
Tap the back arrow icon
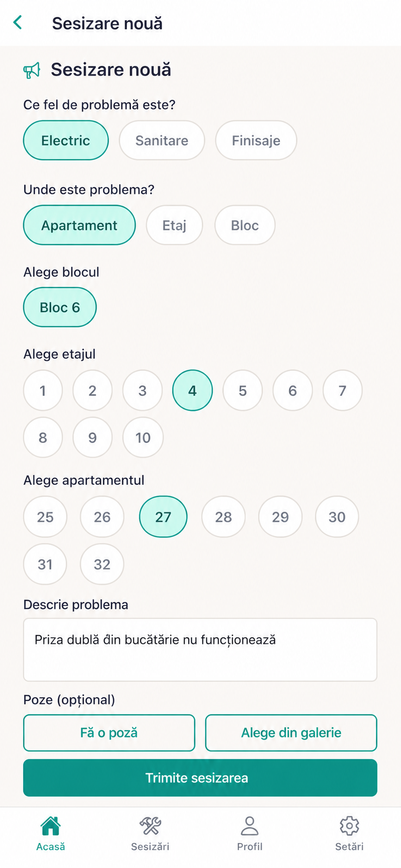(18, 22)
